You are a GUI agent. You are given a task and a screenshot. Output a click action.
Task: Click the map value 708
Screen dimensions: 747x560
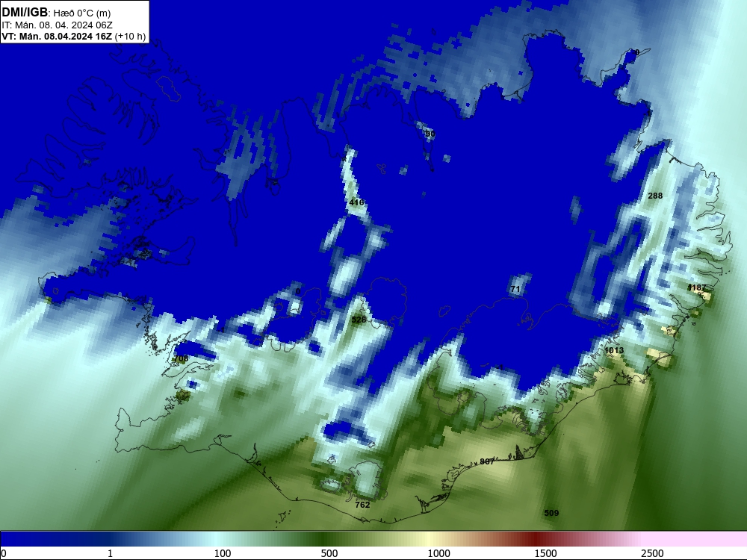pyautogui.click(x=181, y=358)
